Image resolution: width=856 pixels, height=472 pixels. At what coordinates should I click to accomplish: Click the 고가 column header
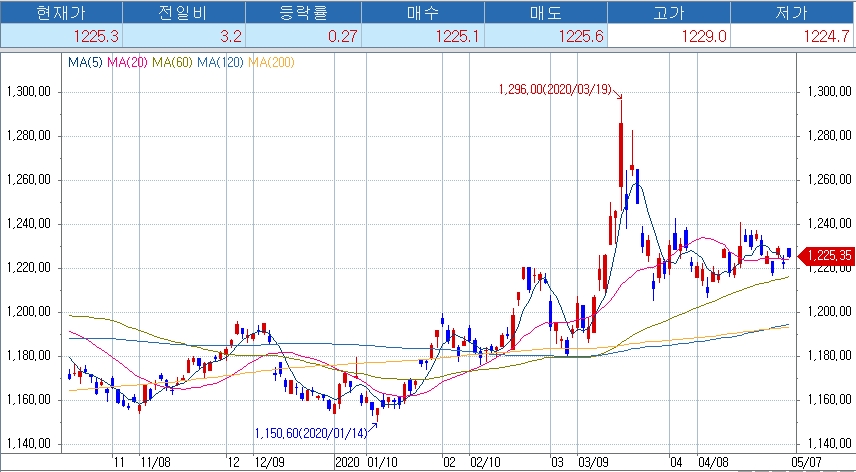pos(669,13)
